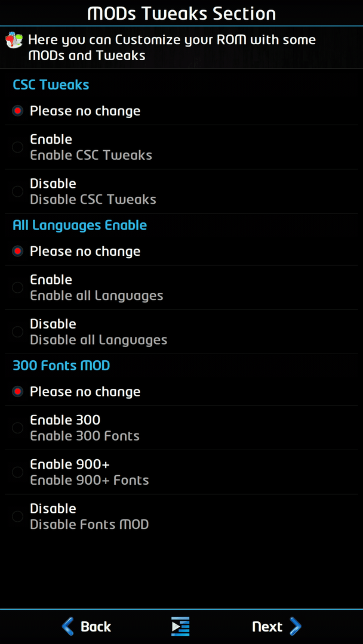The width and height of the screenshot is (363, 644).
Task: Click the CSC Tweaks section header
Action: (51, 85)
